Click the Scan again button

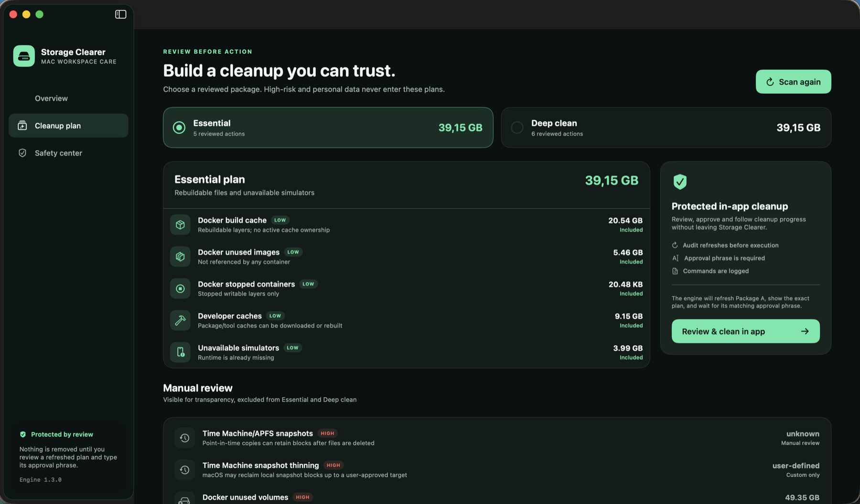point(793,82)
